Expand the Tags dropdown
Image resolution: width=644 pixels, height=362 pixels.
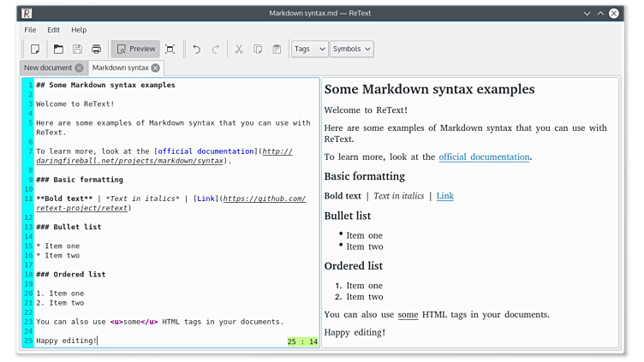[309, 49]
